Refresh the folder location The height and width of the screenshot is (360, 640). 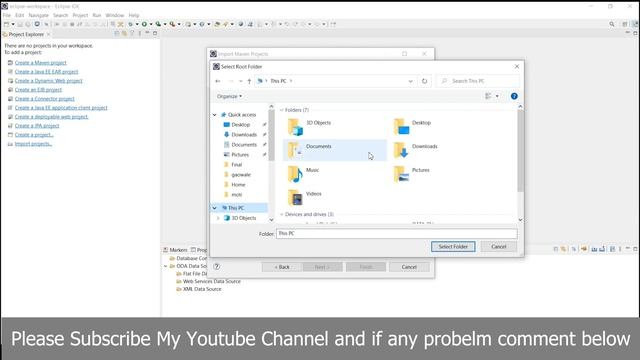point(424,81)
